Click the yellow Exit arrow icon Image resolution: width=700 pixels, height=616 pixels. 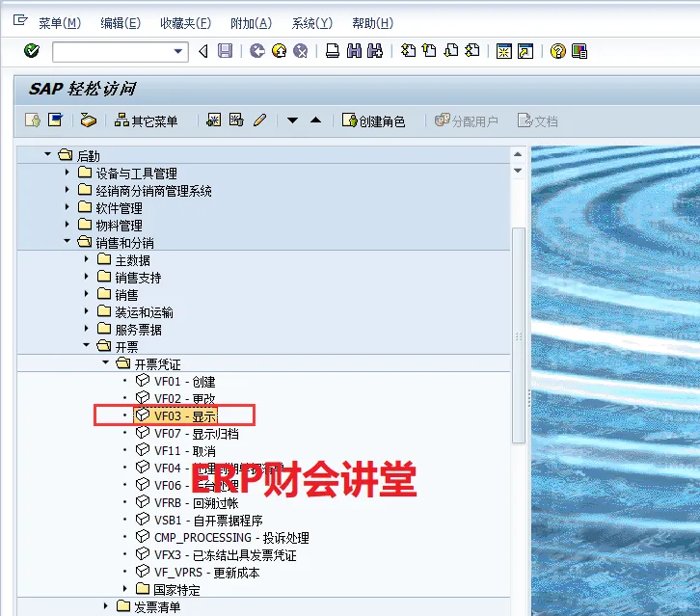(280, 51)
